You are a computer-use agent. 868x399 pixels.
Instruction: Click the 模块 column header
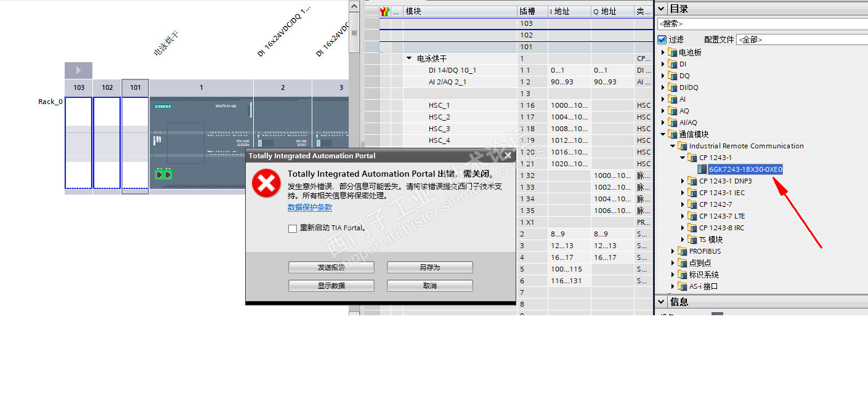pyautogui.click(x=460, y=11)
